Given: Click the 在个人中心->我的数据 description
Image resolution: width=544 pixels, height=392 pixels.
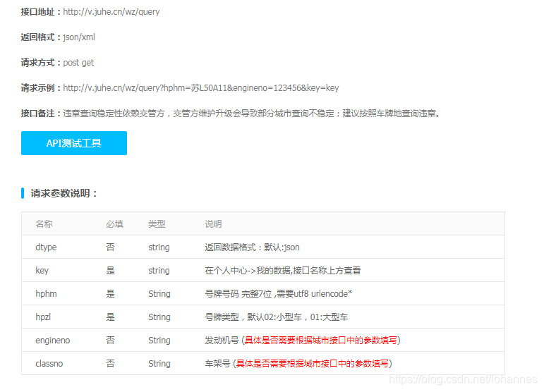Looking at the screenshot, I should pyautogui.click(x=283, y=271).
